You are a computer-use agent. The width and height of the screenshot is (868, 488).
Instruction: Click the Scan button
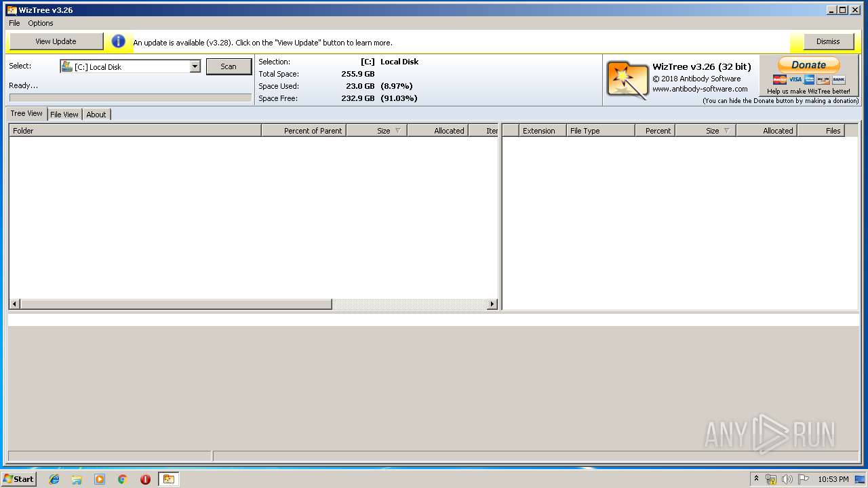click(229, 66)
